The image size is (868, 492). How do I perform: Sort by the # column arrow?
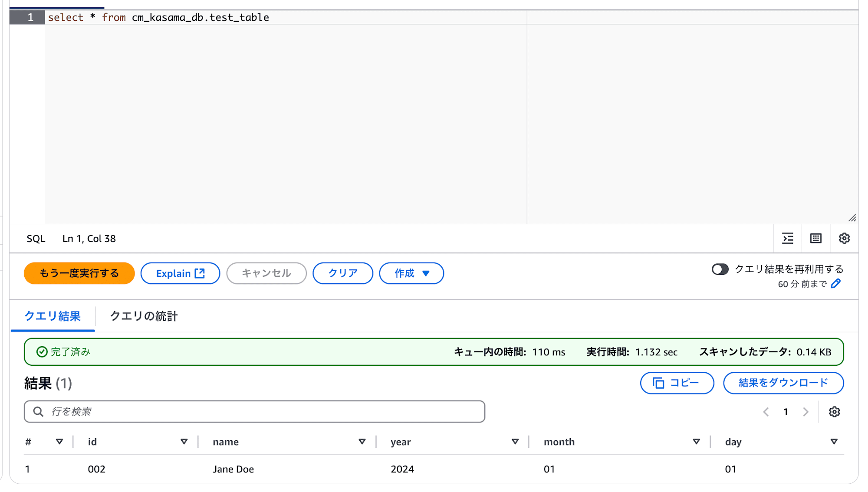[x=59, y=442]
